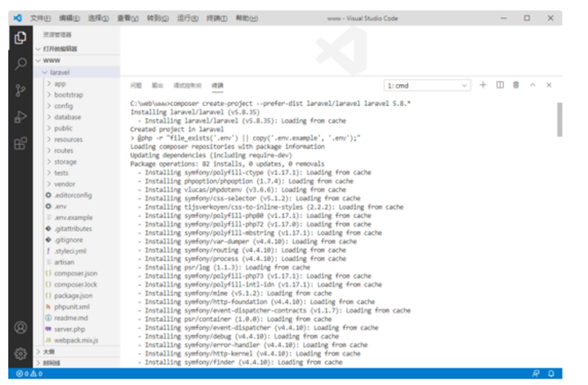Open the Search view icon
588x385 pixels.
click(x=20, y=64)
